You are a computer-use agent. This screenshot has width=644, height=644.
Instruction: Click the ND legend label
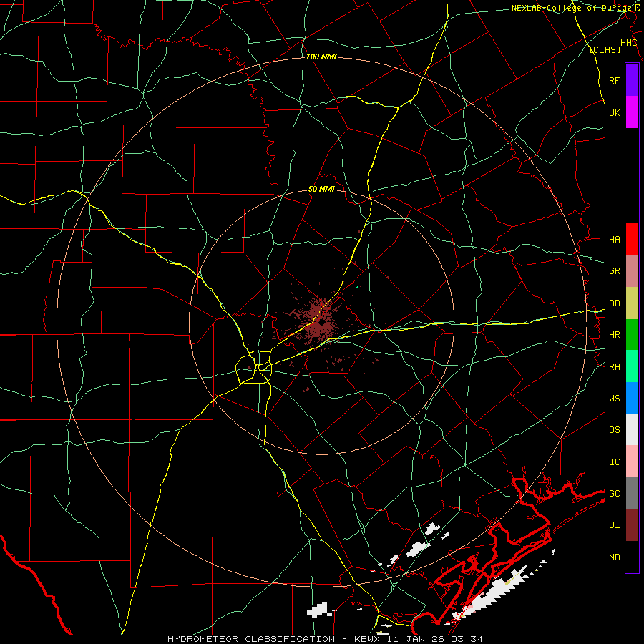click(x=614, y=557)
